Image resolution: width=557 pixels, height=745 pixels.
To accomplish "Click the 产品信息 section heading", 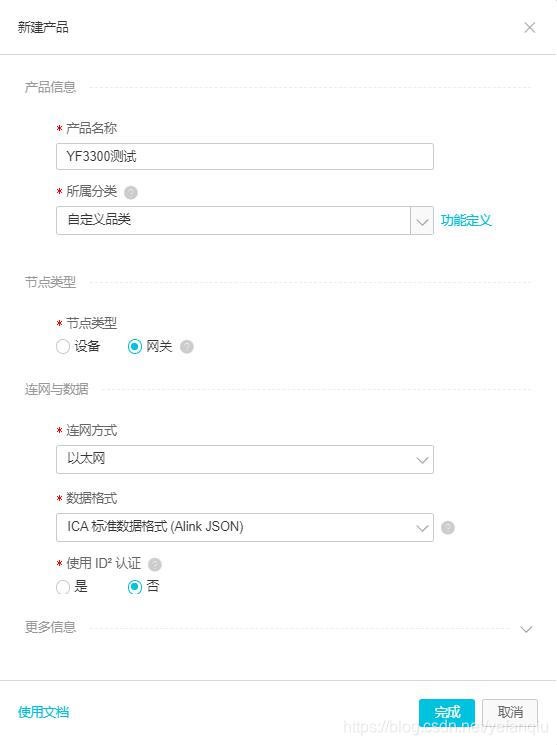I will [50, 87].
